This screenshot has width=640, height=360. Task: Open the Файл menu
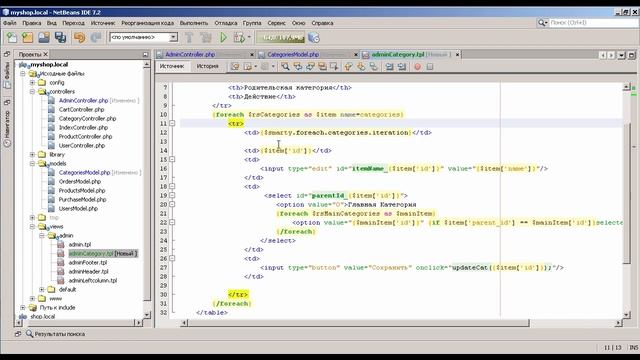coord(10,23)
